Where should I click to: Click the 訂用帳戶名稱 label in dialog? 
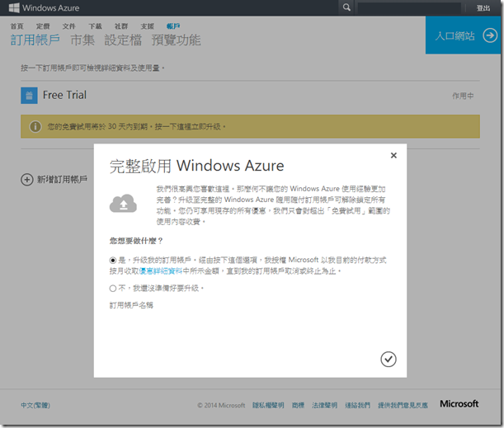click(x=131, y=305)
